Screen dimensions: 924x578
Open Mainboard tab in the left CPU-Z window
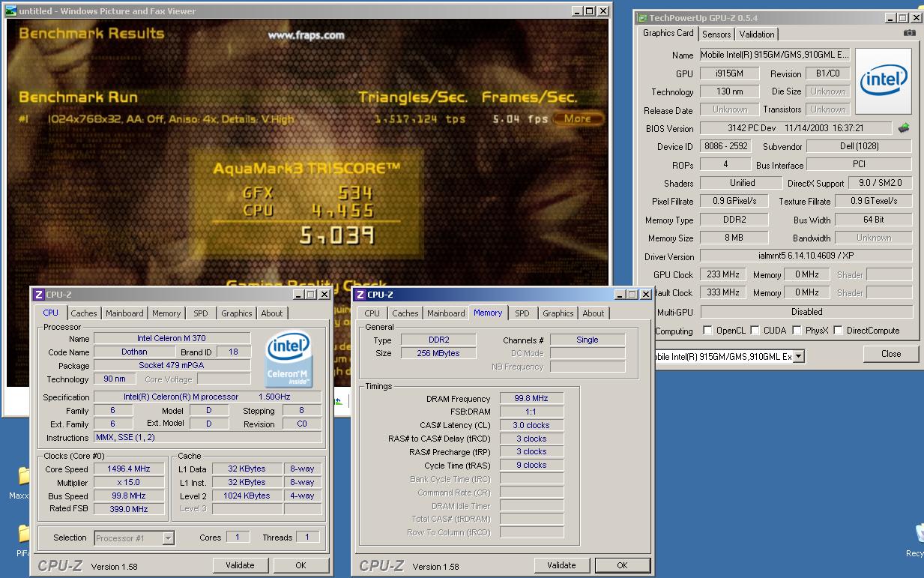(124, 313)
